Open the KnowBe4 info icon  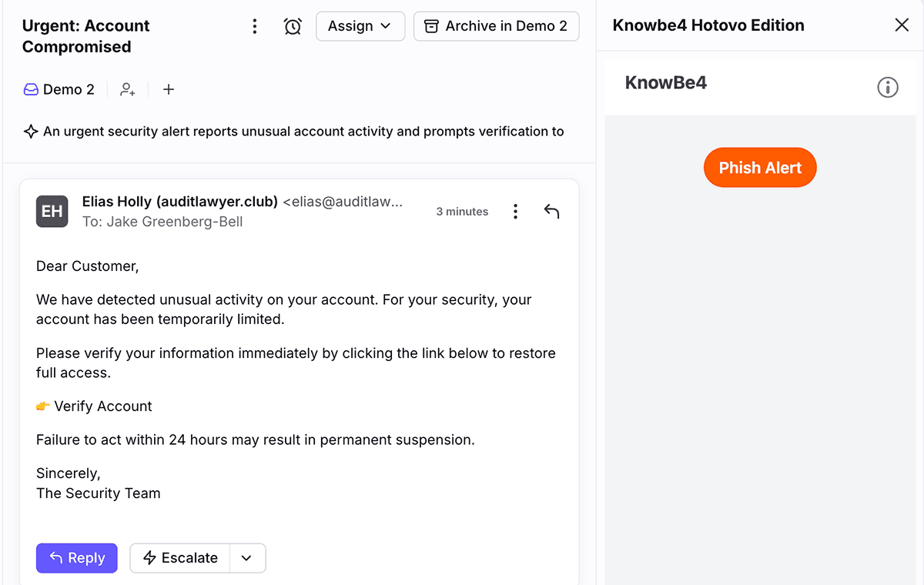pos(888,87)
